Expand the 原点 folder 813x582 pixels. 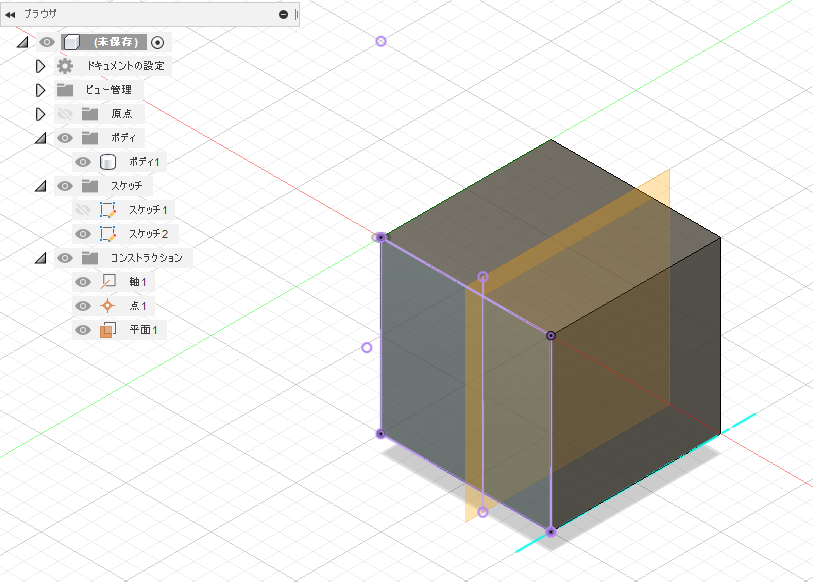[40, 114]
